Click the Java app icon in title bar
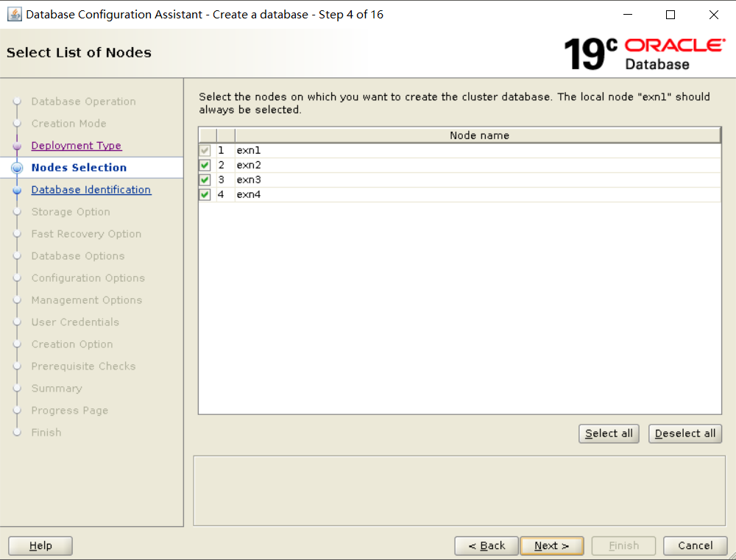The height and width of the screenshot is (560, 736). pos(15,15)
